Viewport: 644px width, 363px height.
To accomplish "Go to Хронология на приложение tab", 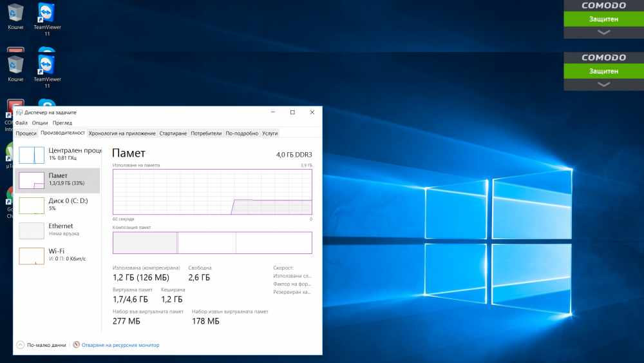I will point(122,133).
